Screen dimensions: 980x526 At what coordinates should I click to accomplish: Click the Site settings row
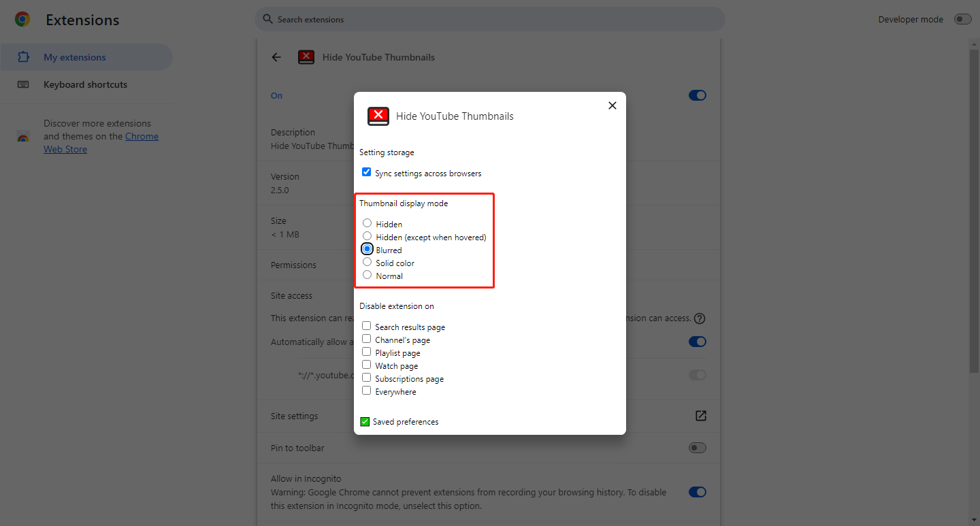(x=489, y=416)
